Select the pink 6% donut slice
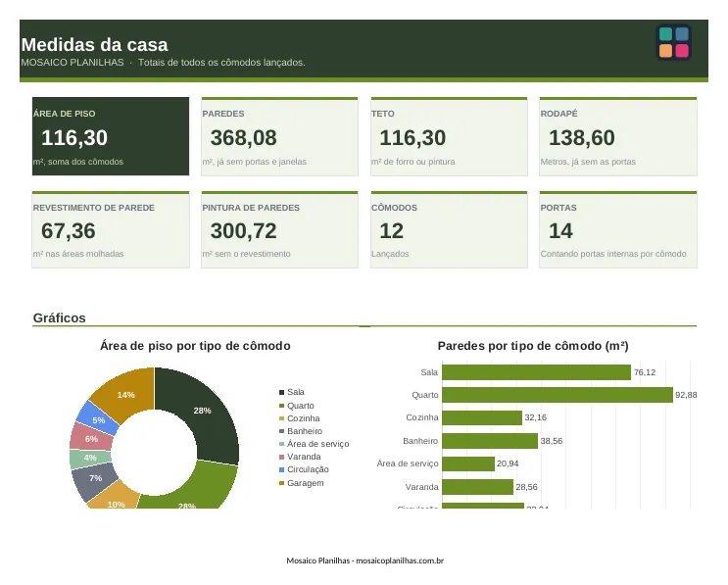The image size is (728, 585). [90, 438]
